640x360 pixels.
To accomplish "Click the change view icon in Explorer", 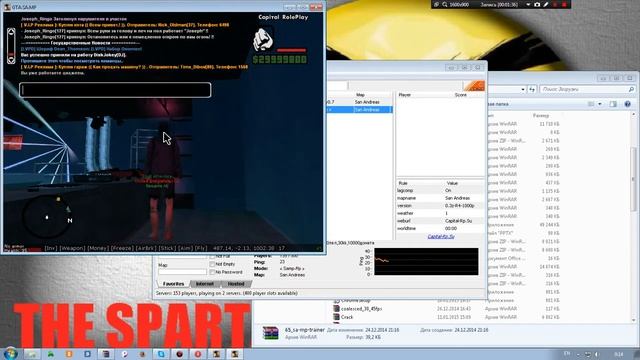I will coord(591,104).
